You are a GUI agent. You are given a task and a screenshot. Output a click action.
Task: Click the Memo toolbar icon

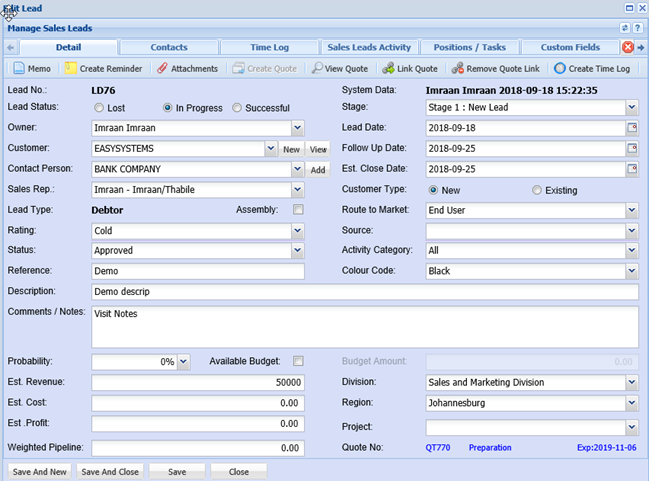(x=19, y=69)
